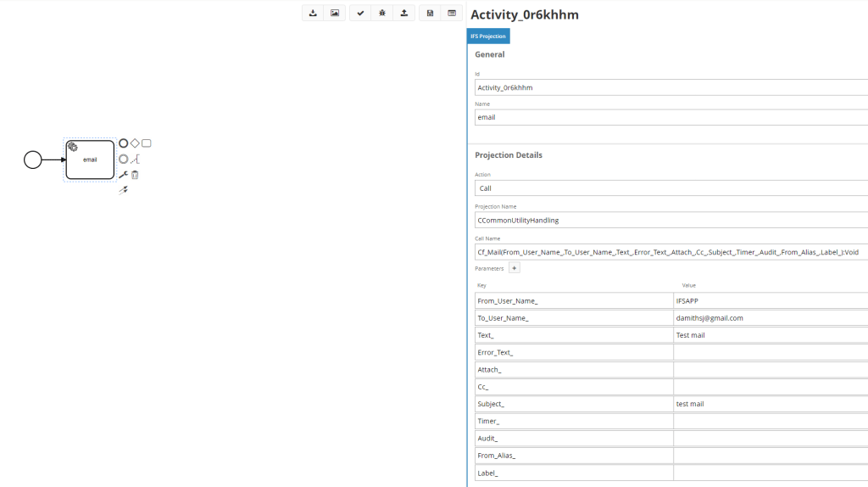Delete the email task with trash icon
The height and width of the screenshot is (487, 868).
click(x=135, y=175)
